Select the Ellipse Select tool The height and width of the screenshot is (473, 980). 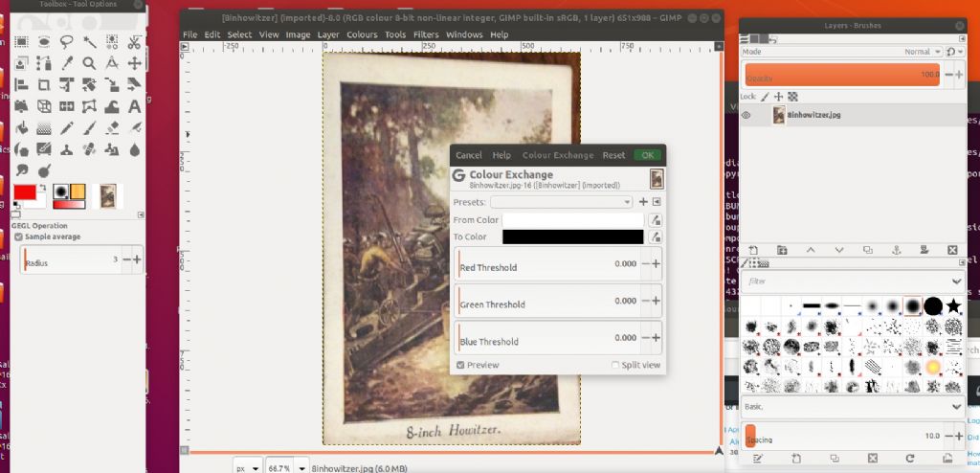(44, 42)
